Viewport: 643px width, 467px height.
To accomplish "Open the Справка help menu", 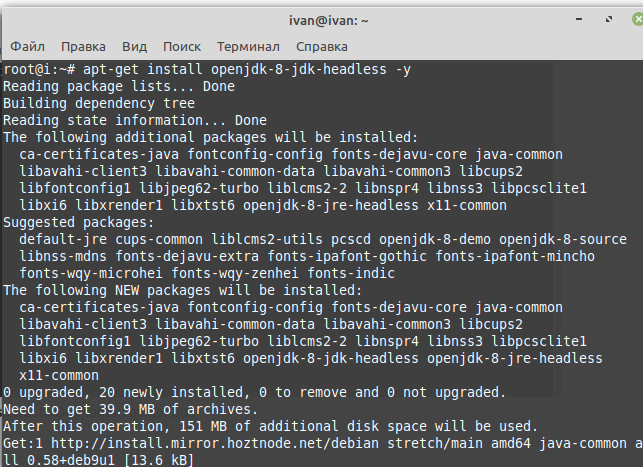I will tap(322, 47).
